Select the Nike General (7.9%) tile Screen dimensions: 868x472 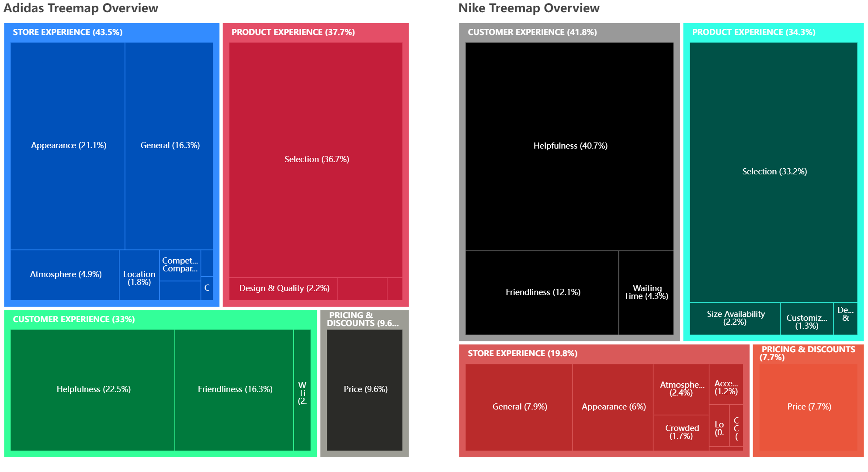[x=519, y=407]
